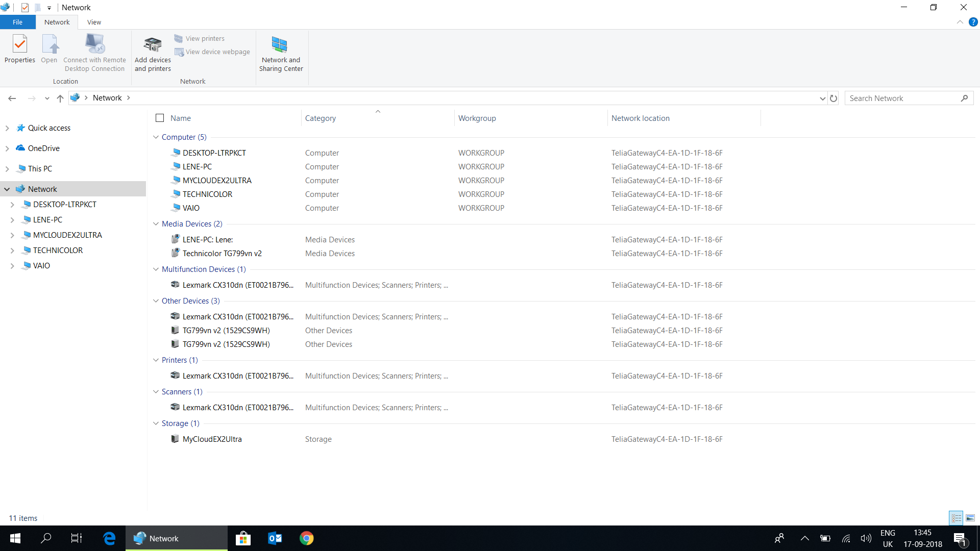Select Technicolor TG799vn v2 media device
Screen dimensions: 980x551
pyautogui.click(x=222, y=254)
